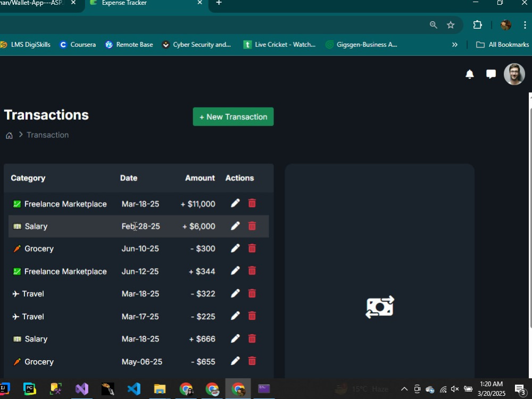Viewport: 532px width, 399px height.
Task: Open All Bookmarks
Action: click(x=502, y=45)
